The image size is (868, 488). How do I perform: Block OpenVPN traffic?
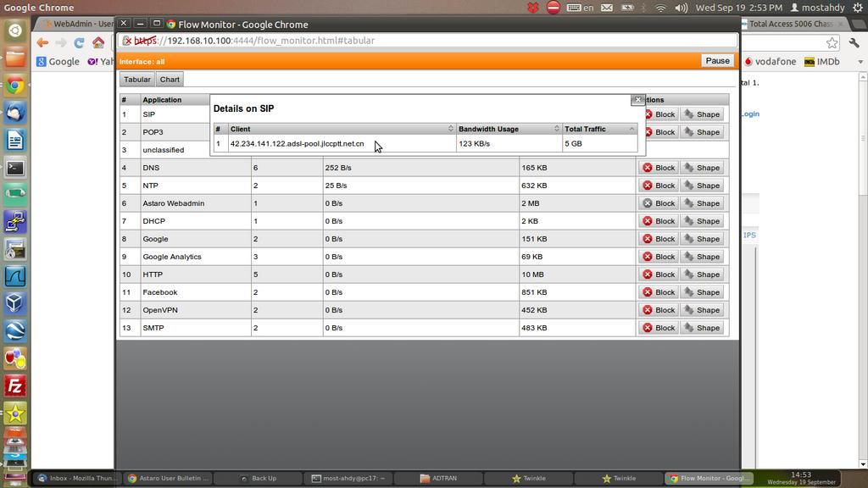tap(658, 310)
